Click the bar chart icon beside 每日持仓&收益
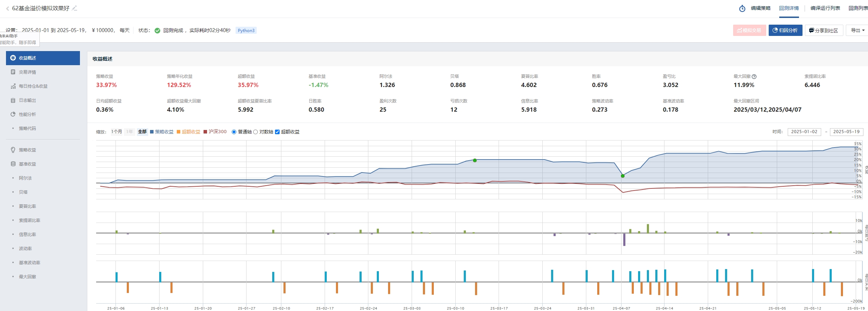 [13, 86]
